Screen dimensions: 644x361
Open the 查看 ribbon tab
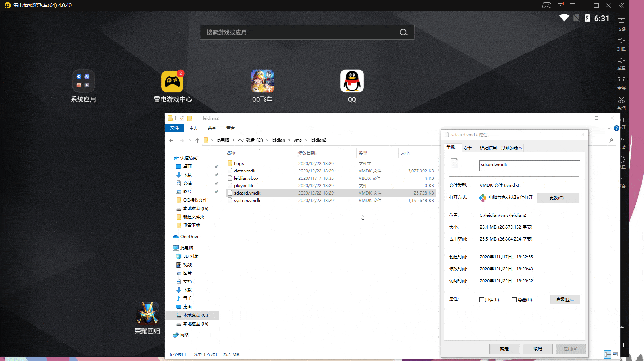[230, 128]
